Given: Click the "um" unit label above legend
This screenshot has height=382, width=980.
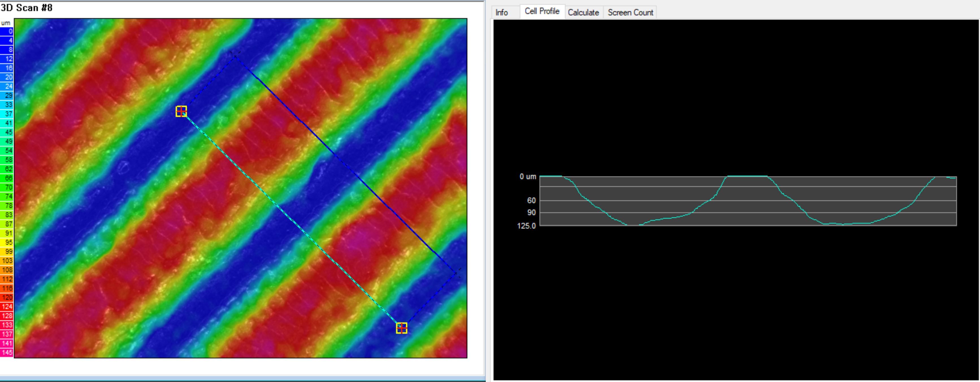Looking at the screenshot, I should click(x=6, y=23).
